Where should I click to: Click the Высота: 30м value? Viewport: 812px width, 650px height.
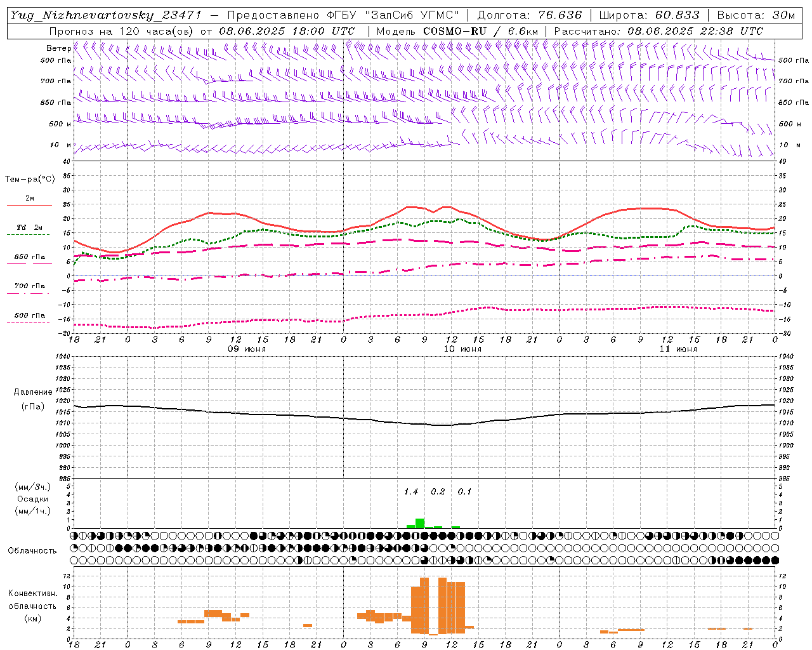click(756, 15)
